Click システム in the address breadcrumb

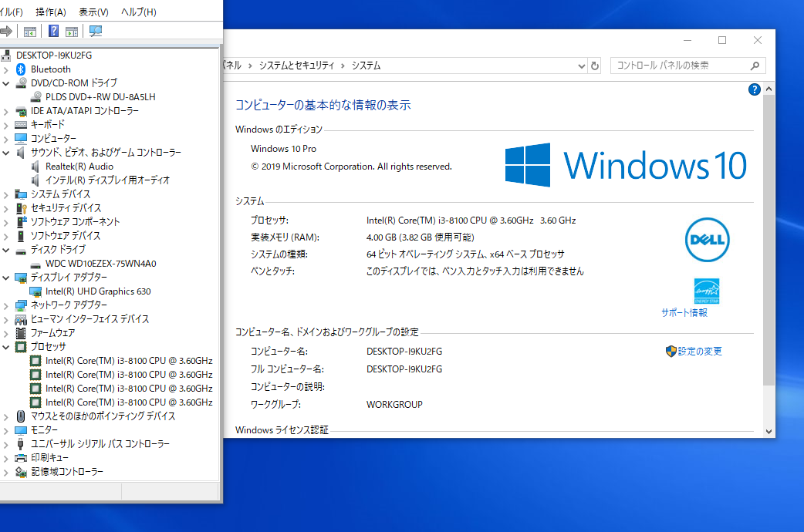[366, 66]
